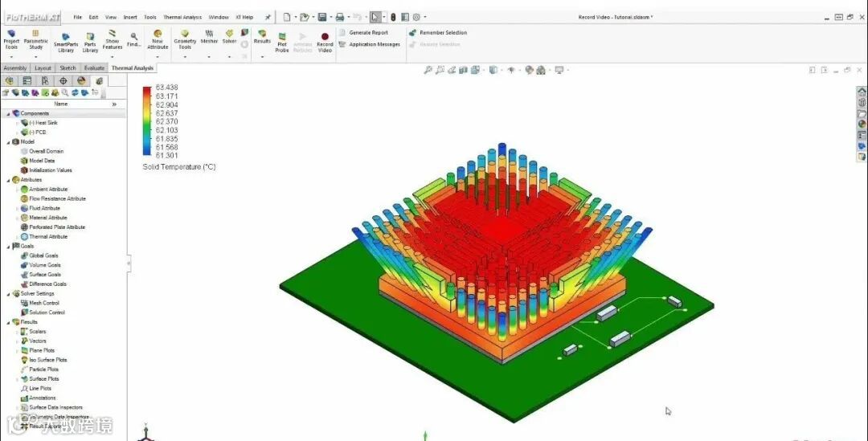Open Mesh Control settings
This screenshot has height=441, width=868.
tap(40, 303)
